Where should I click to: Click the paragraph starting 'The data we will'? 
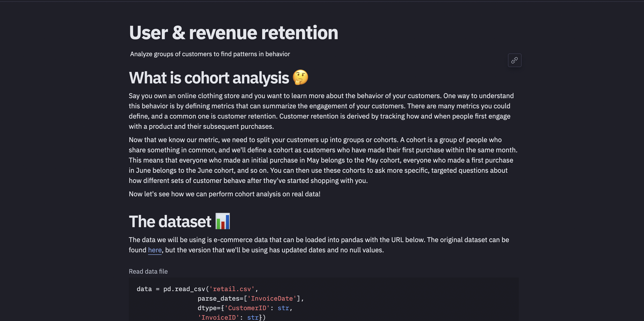click(x=319, y=245)
